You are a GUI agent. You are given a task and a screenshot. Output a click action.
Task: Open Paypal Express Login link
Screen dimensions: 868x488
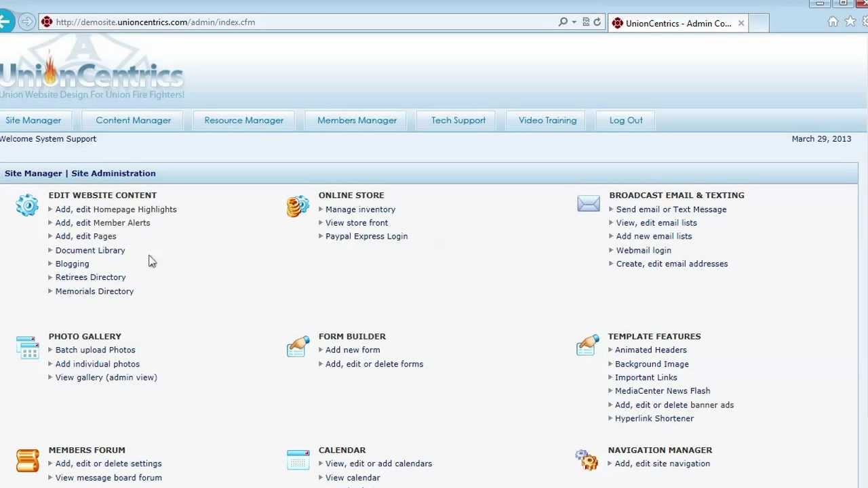[x=367, y=237]
